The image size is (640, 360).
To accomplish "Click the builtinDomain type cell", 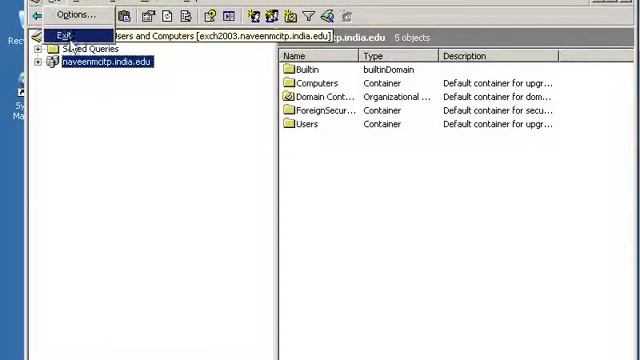I will pos(389,70).
